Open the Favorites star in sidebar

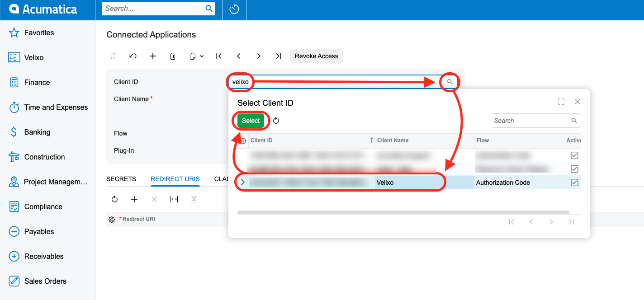coord(14,33)
